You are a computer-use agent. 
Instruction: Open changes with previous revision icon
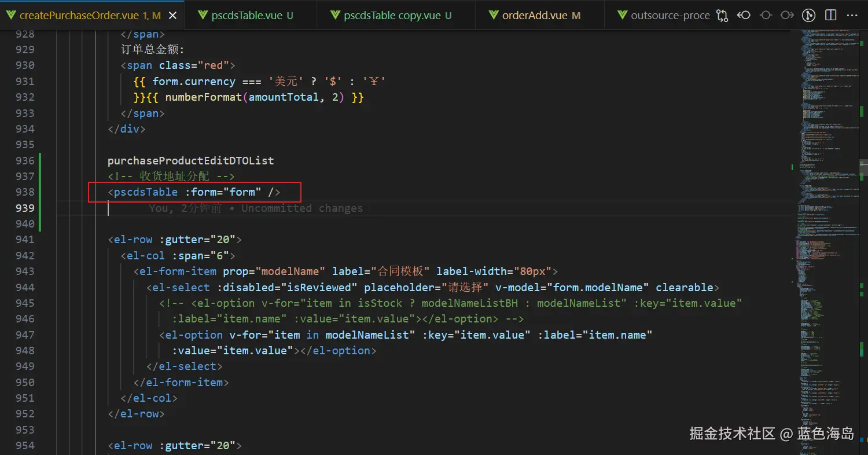point(744,16)
